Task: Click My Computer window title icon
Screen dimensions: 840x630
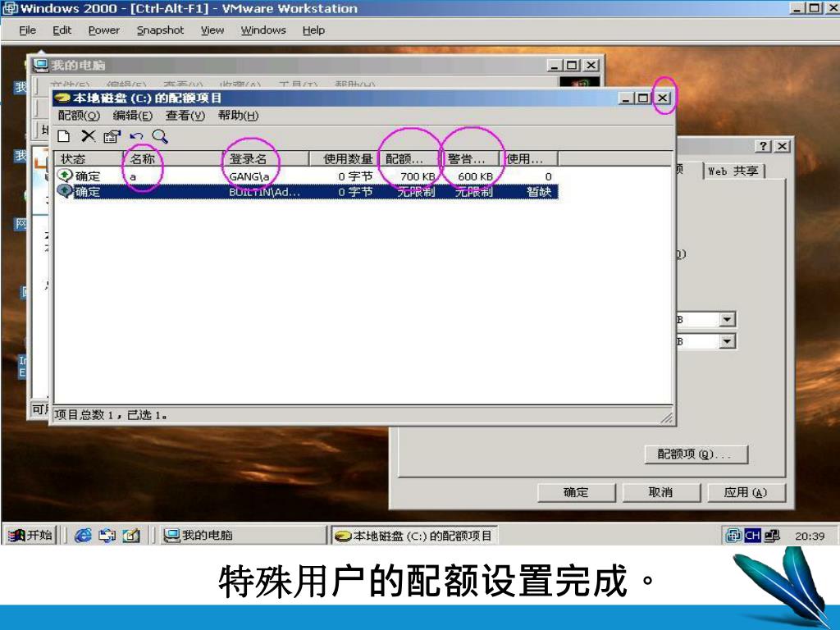Action: point(41,65)
